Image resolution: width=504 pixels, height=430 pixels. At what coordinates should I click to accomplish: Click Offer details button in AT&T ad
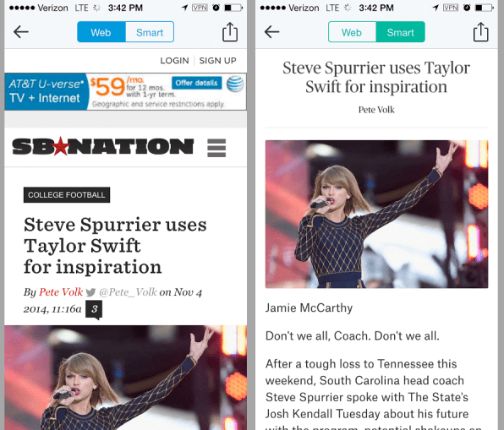[197, 83]
